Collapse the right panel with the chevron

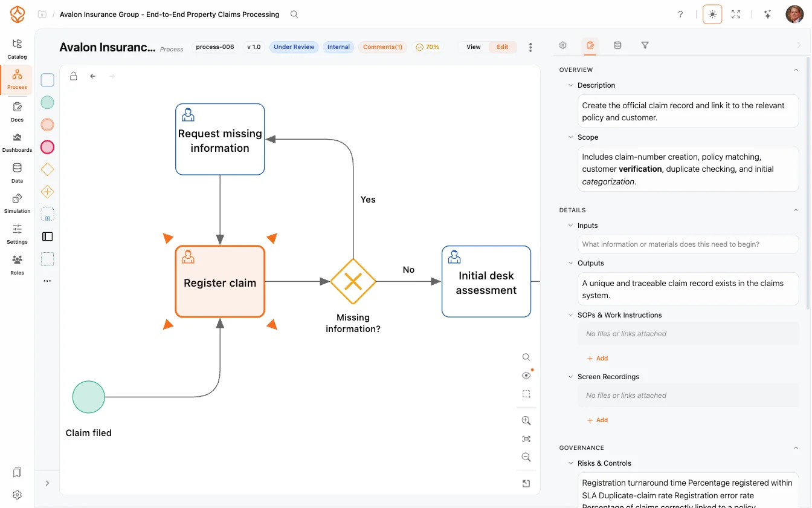click(799, 45)
